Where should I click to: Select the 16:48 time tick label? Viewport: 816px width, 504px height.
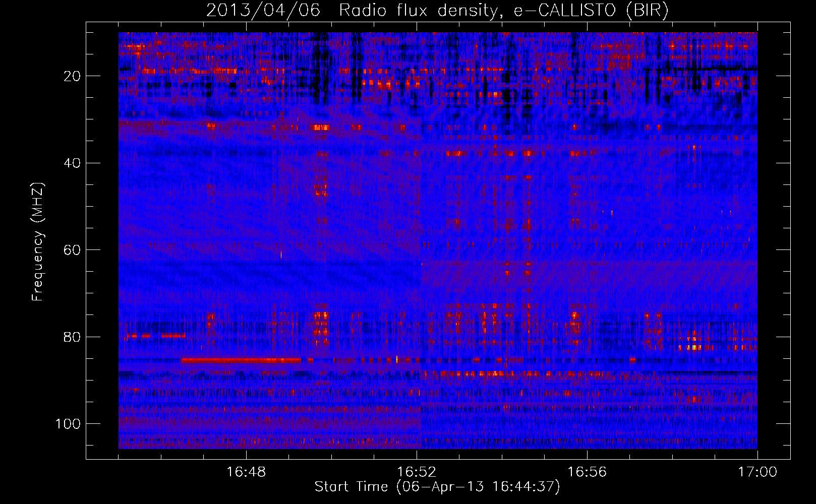246,472
